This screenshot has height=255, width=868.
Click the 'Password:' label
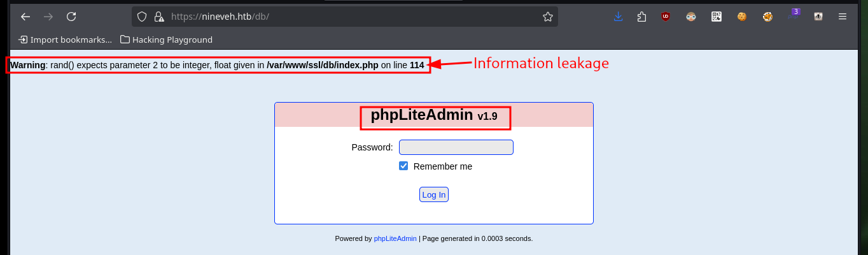(372, 147)
